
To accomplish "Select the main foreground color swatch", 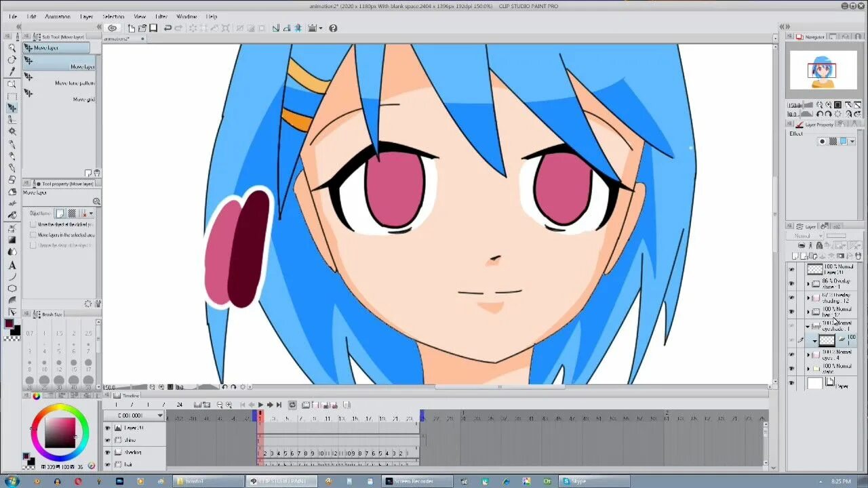I will coord(9,325).
